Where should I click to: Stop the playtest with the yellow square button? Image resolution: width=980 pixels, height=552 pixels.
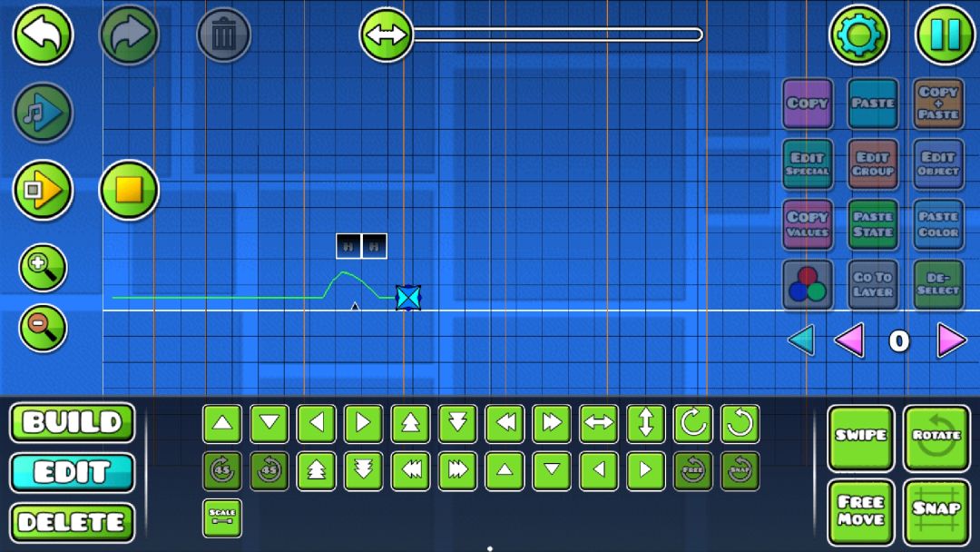130,190
